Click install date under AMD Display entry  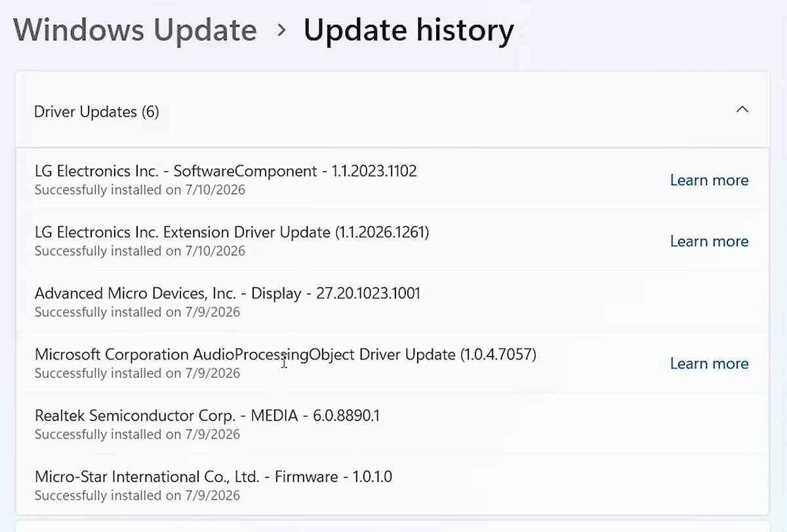point(137,312)
